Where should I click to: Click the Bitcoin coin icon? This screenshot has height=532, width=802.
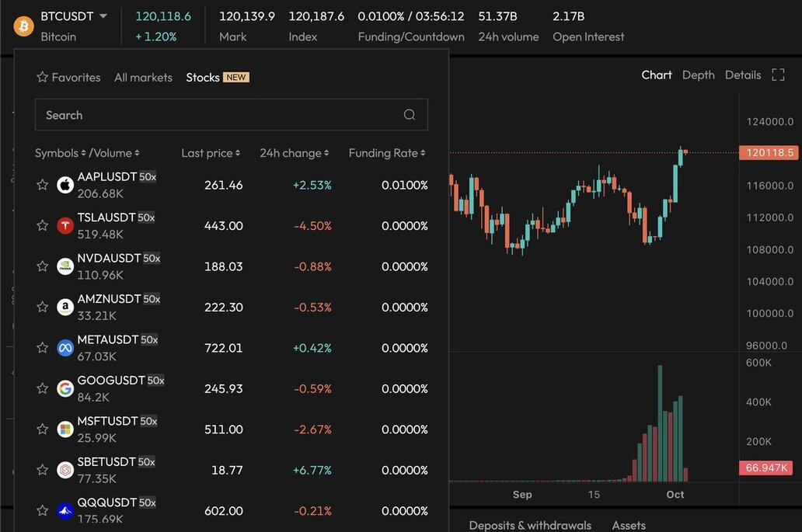point(23,26)
